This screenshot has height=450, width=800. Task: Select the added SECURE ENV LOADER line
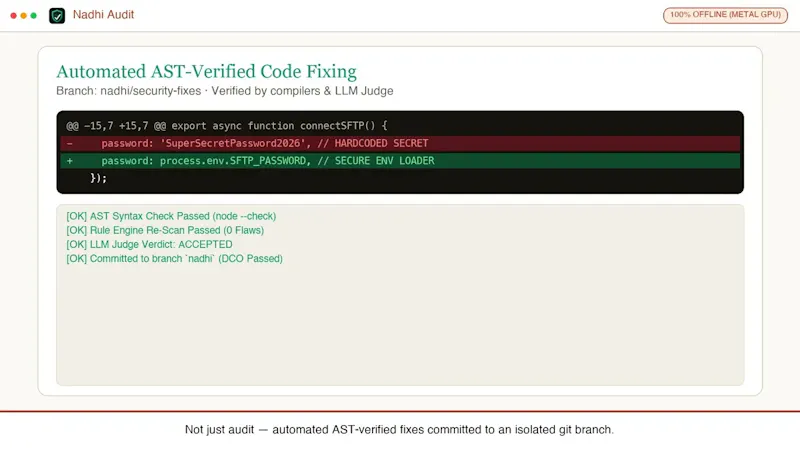pos(400,161)
